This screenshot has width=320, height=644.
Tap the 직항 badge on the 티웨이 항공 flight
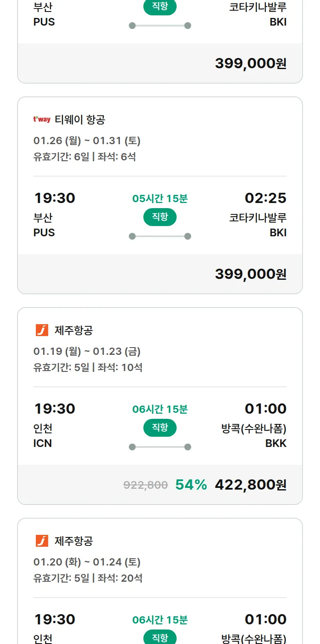(x=160, y=217)
